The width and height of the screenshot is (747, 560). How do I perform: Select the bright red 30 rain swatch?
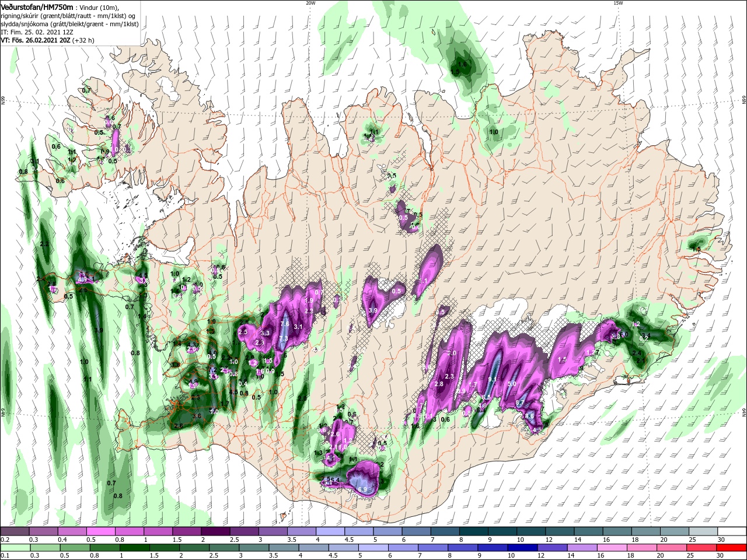click(x=732, y=548)
